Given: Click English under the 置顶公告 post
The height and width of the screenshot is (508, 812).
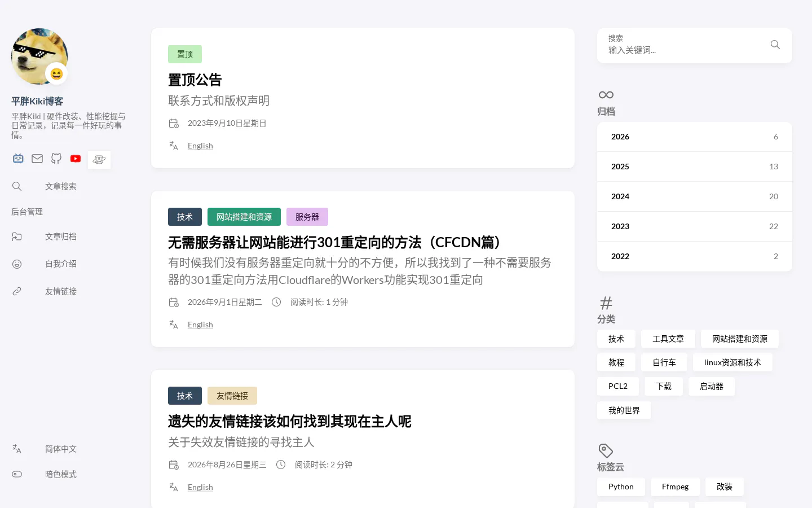Looking at the screenshot, I should click(x=200, y=146).
